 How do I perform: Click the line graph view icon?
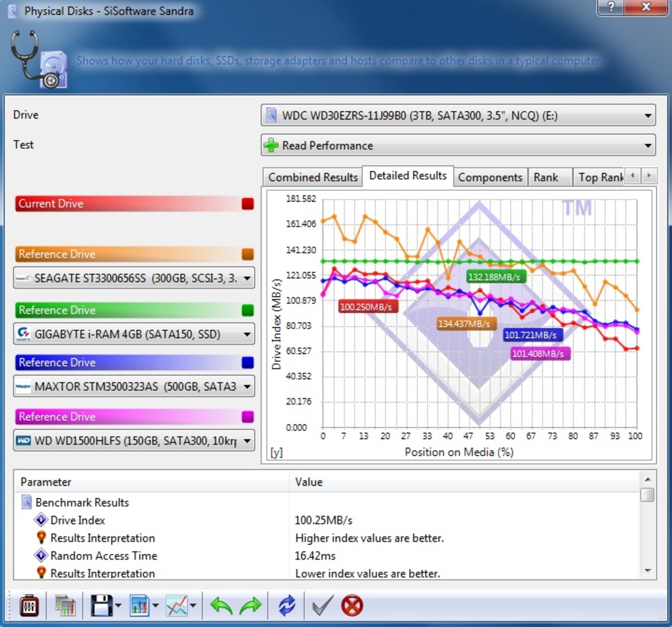click(176, 606)
